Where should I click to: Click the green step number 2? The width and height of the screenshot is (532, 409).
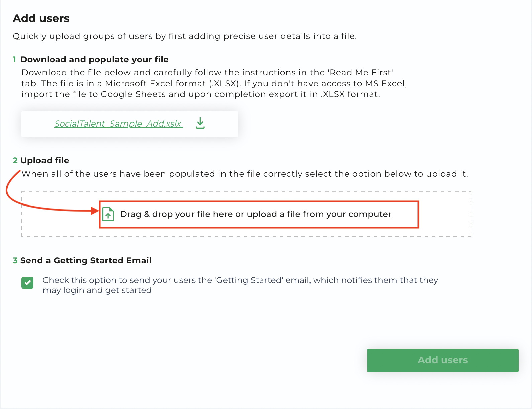(15, 160)
